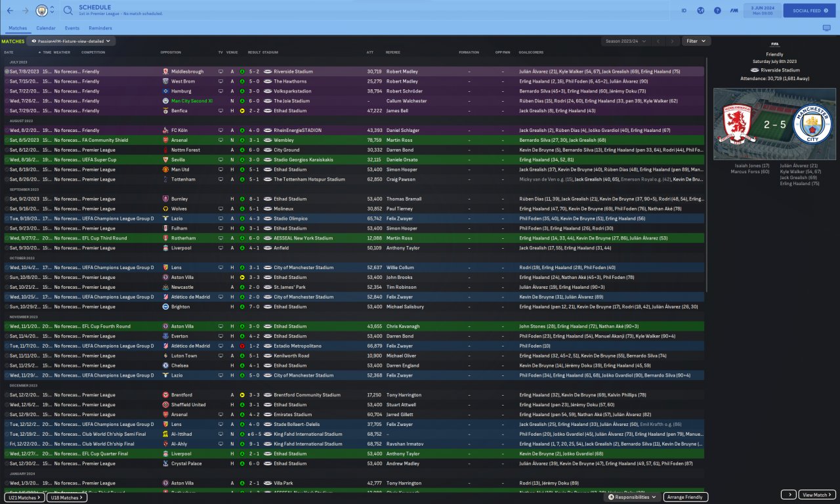Click the View Match button

(x=817, y=495)
